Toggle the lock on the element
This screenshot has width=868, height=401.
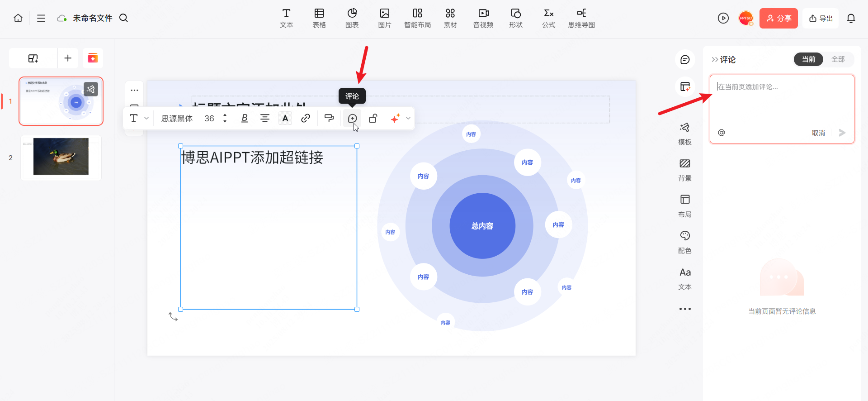[373, 118]
